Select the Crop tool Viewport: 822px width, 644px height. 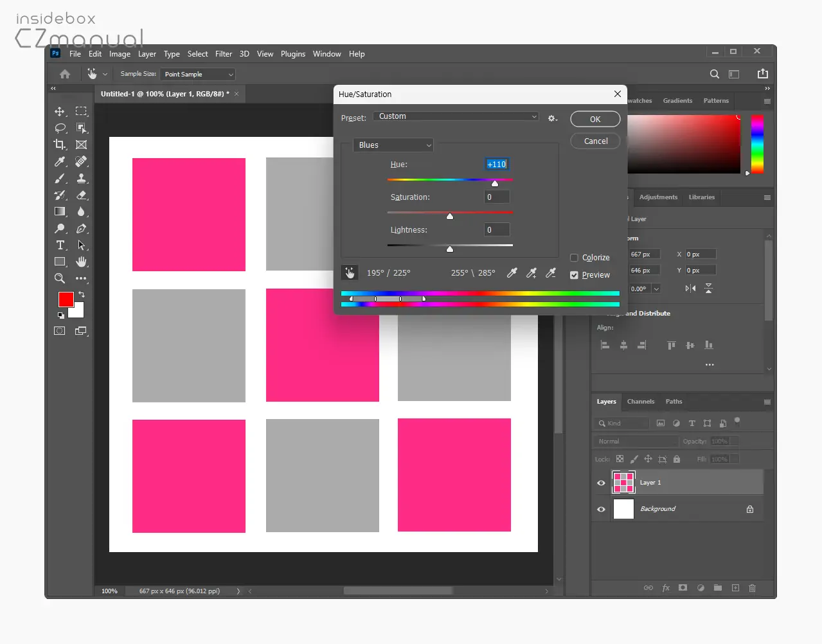(x=60, y=145)
